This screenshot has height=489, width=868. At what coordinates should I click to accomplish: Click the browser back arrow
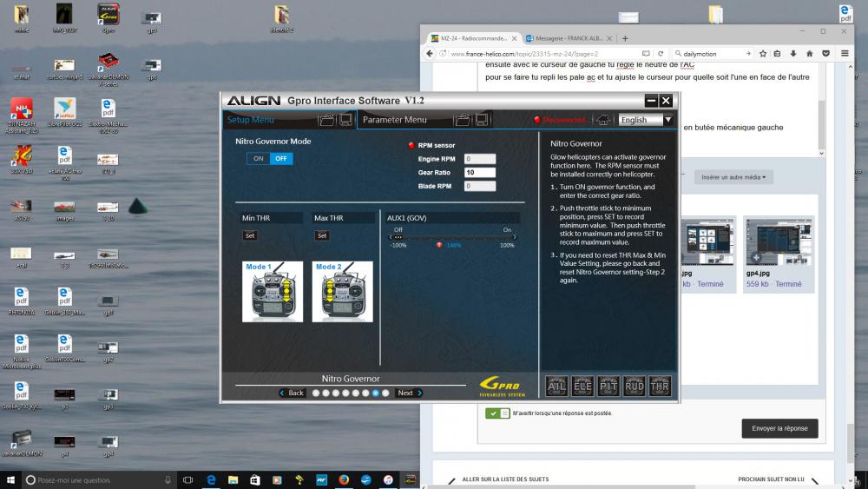point(430,54)
